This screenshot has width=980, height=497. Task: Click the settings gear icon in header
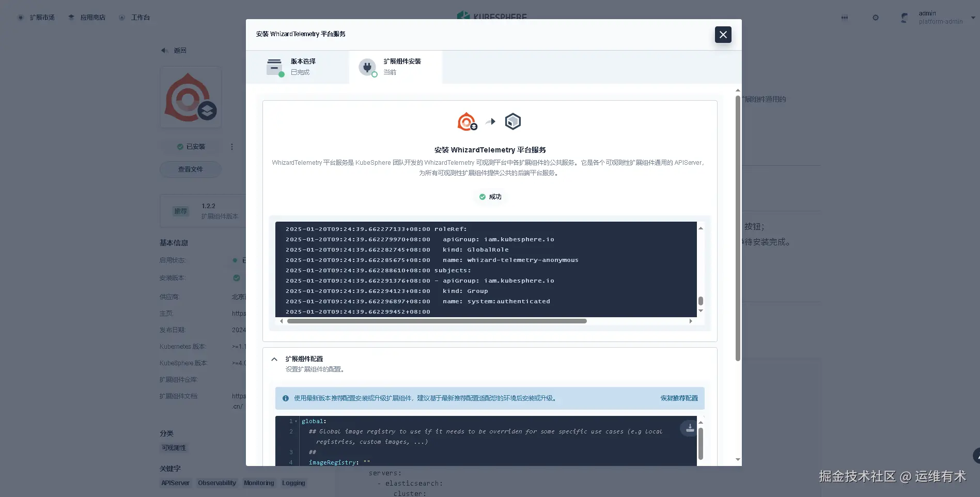tap(876, 18)
